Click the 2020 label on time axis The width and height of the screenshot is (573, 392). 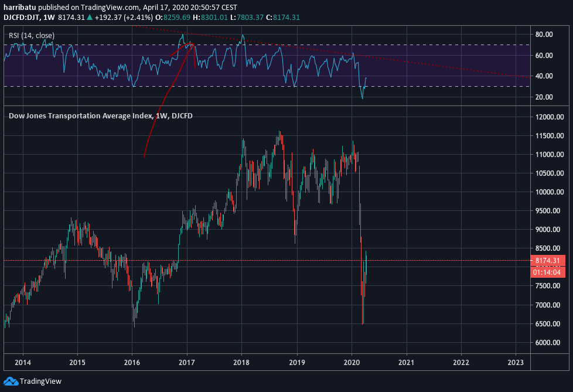[x=352, y=362]
